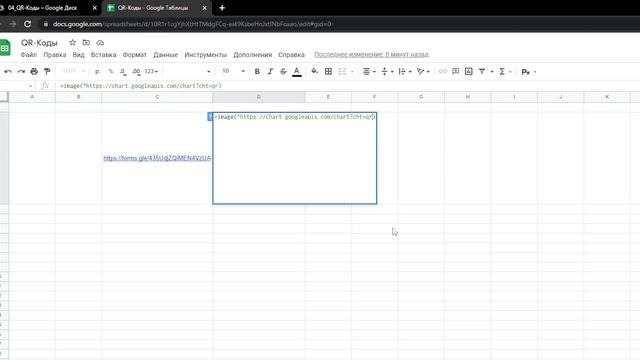Click the Print icon

34,71
